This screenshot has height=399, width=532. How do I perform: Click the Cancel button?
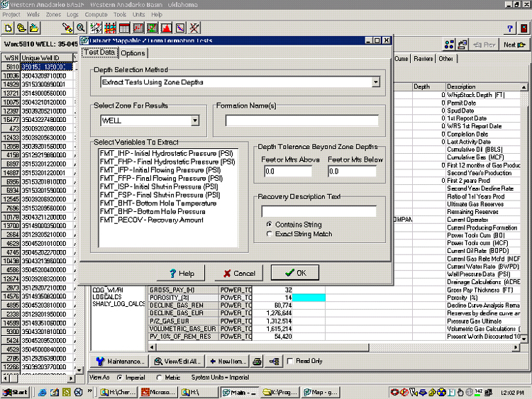[238, 274]
